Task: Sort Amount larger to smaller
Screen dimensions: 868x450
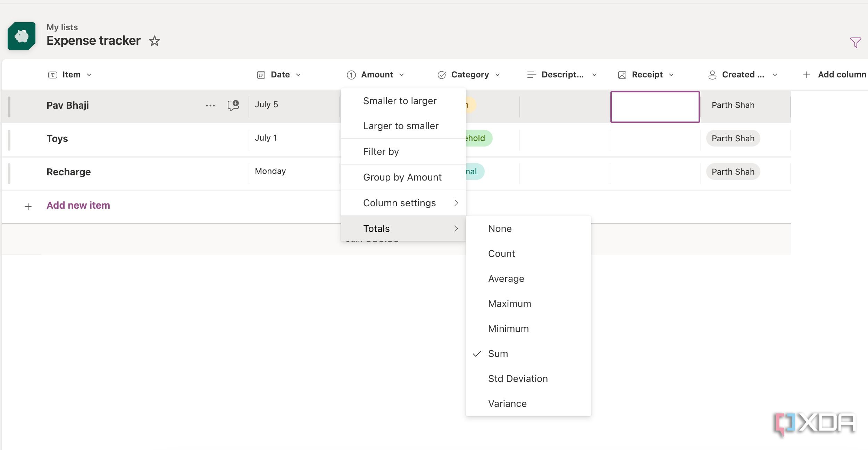Action: [403, 126]
